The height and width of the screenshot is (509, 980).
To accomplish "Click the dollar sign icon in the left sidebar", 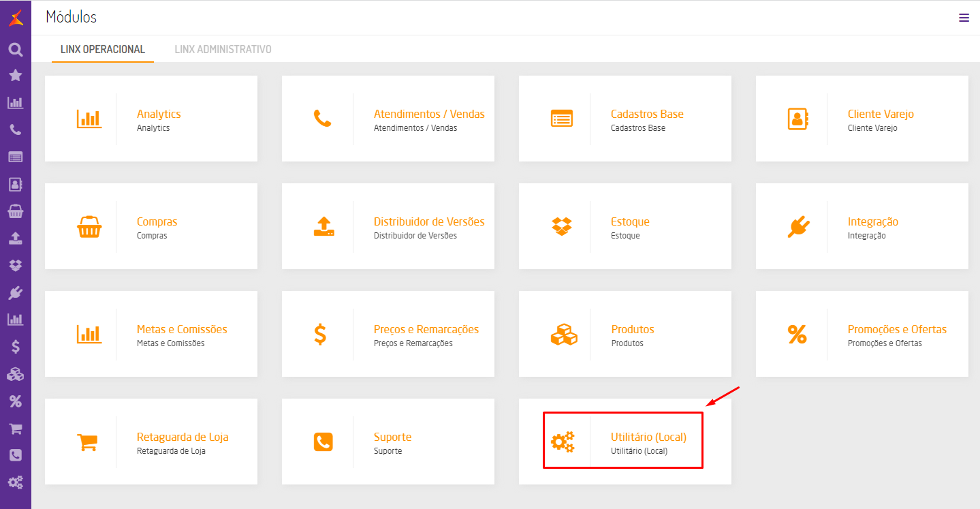I will pyautogui.click(x=15, y=347).
